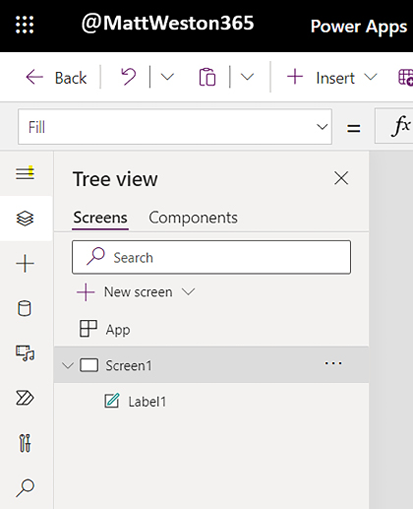Select the Tree view layers icon
The image size is (413, 509).
pyautogui.click(x=25, y=219)
